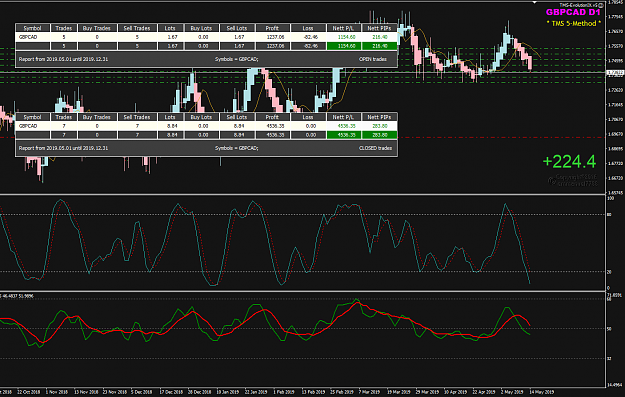625x397 pixels.
Task: Click the 10 Apr 2019 date label
Action: 455,392
